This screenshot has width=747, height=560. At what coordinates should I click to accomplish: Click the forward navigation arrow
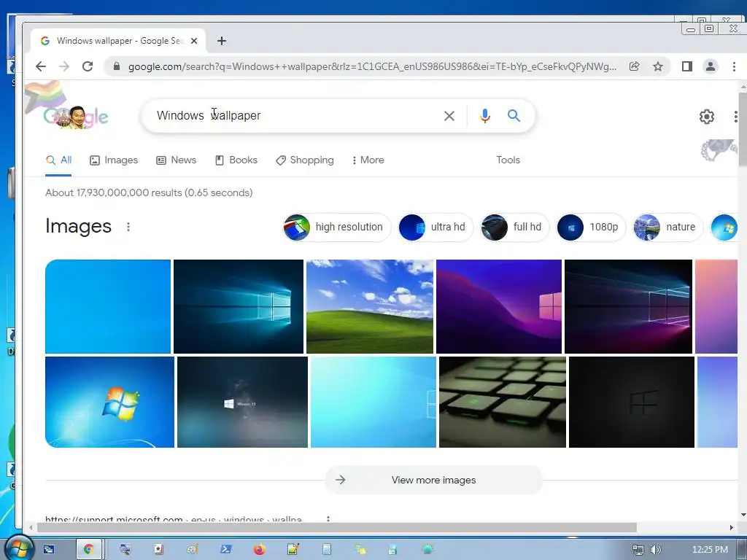[64, 66]
